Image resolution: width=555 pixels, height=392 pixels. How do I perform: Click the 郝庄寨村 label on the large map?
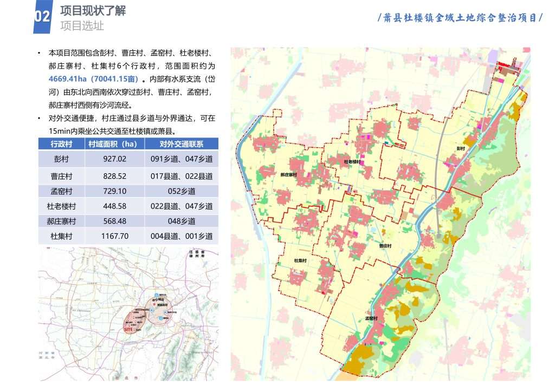288,175
